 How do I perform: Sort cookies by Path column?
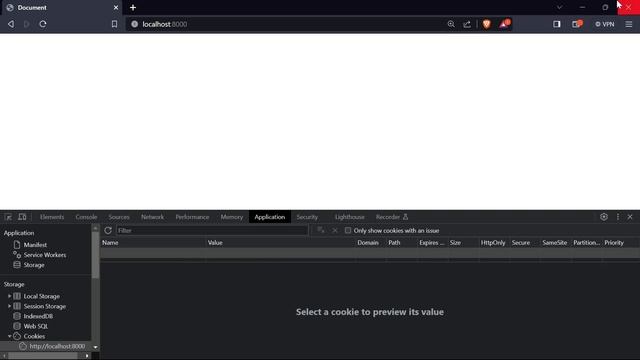tap(402, 242)
